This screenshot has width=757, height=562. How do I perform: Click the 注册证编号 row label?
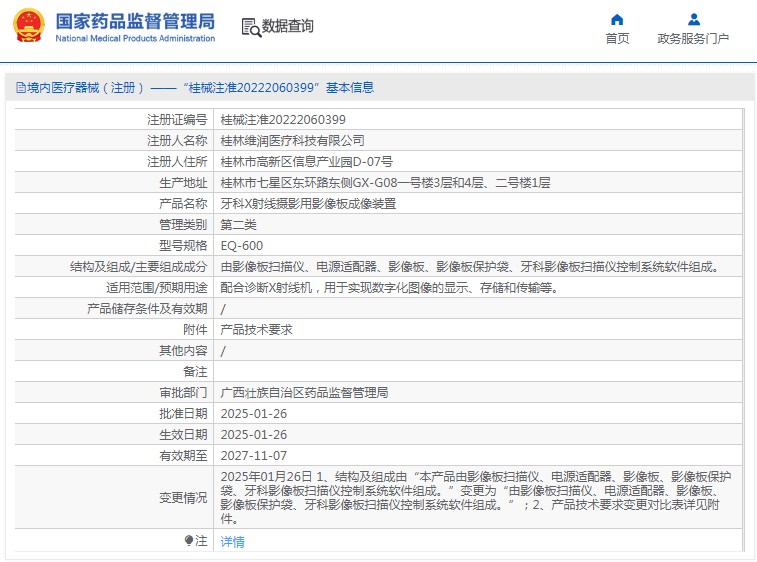coord(177,120)
